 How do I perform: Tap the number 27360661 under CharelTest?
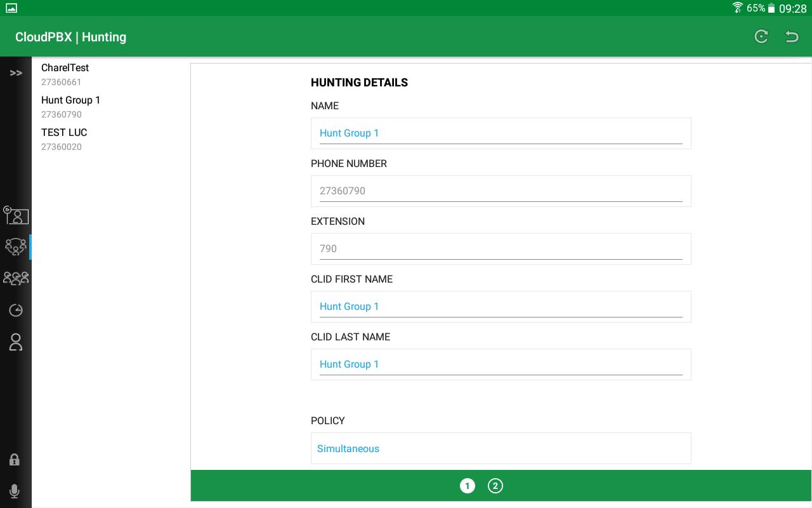coord(62,82)
